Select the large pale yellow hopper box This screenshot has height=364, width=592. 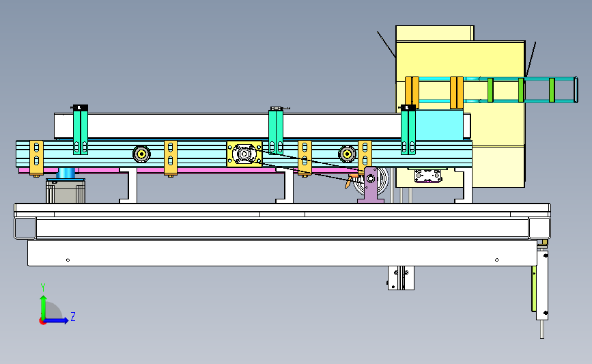(460, 113)
